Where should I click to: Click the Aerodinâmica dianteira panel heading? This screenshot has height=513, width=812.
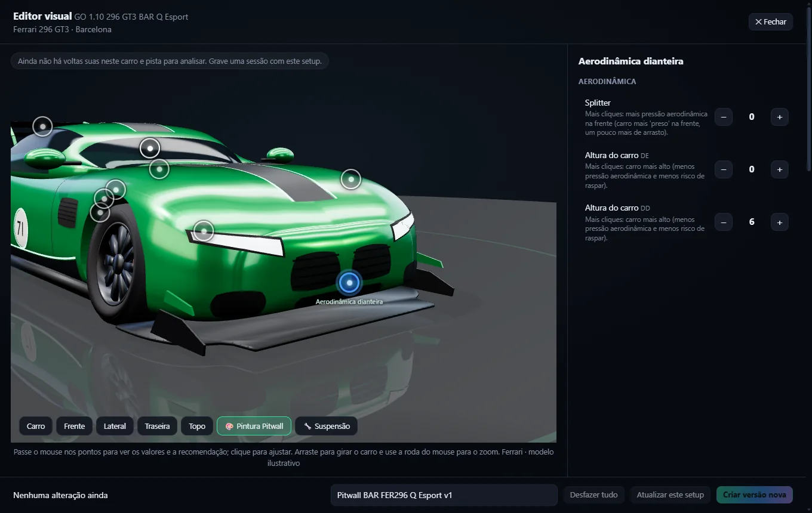(630, 61)
